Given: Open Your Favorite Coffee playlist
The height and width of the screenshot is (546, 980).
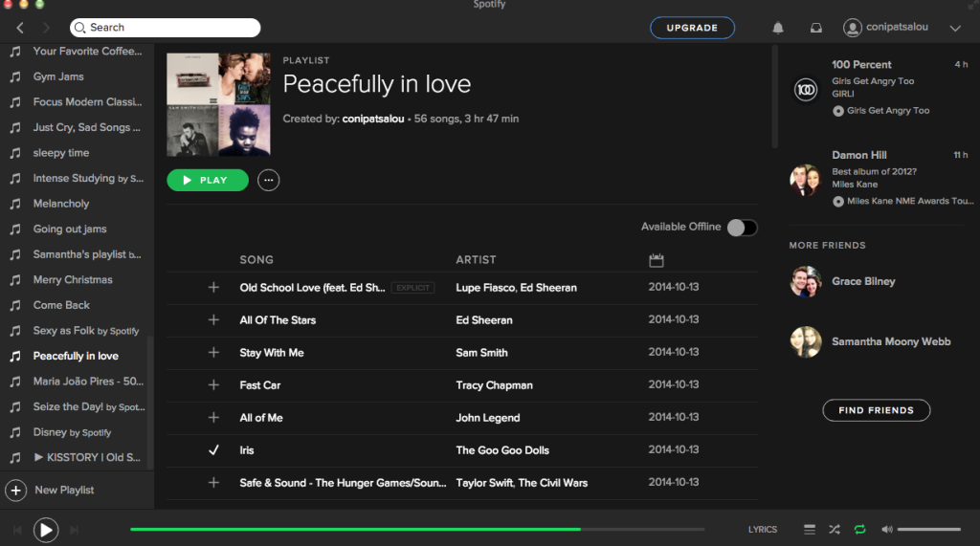Looking at the screenshot, I should click(x=87, y=52).
